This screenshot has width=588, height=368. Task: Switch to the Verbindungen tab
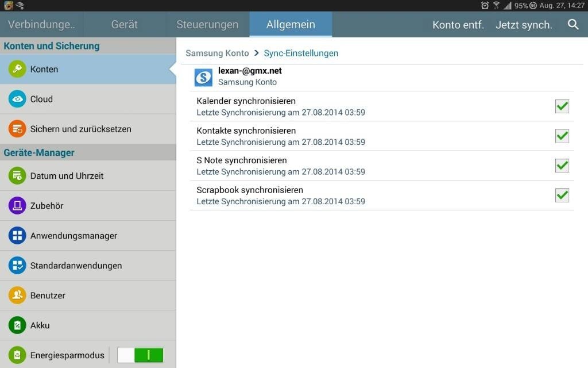point(41,24)
